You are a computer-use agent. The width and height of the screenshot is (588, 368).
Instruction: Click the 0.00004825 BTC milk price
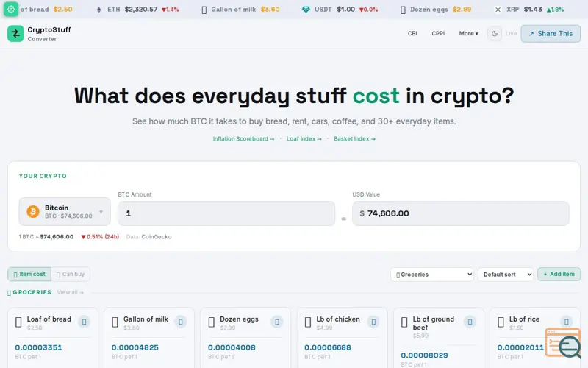pyautogui.click(x=135, y=347)
